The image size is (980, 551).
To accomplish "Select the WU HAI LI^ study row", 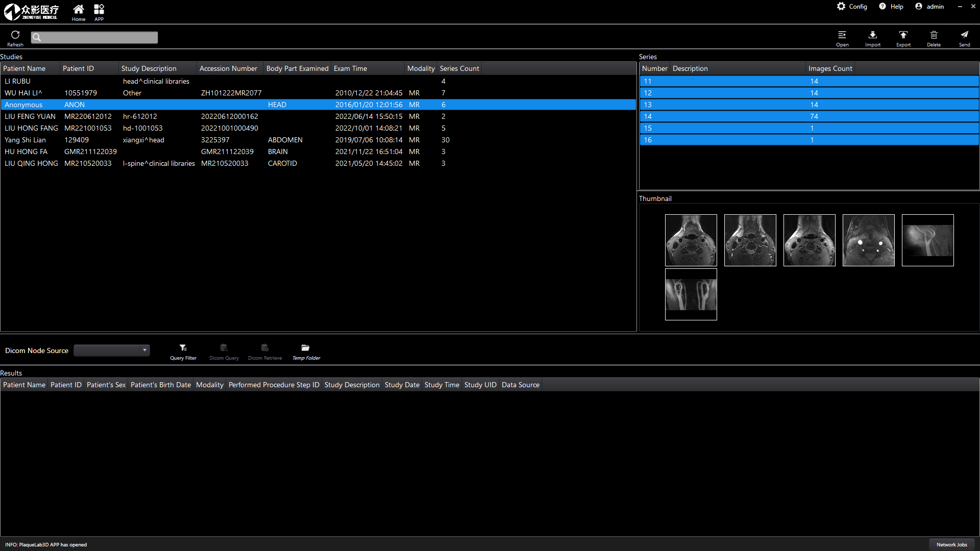I will (x=318, y=93).
